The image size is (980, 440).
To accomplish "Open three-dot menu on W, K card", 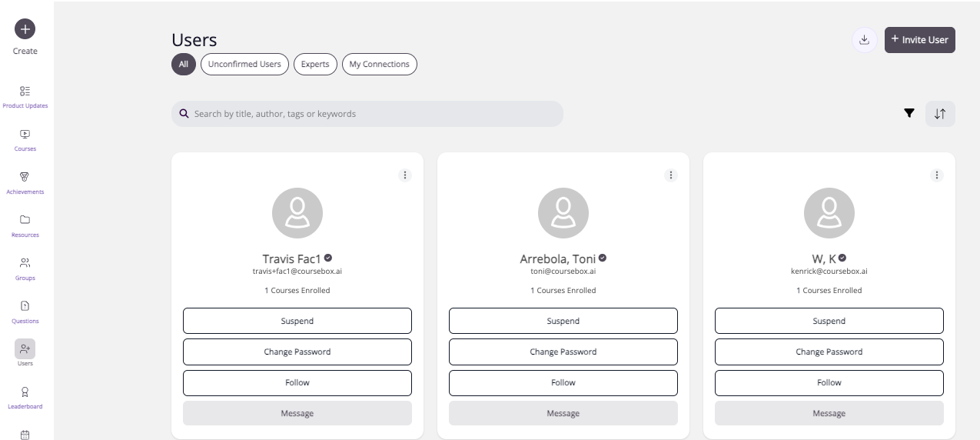I will 937,175.
